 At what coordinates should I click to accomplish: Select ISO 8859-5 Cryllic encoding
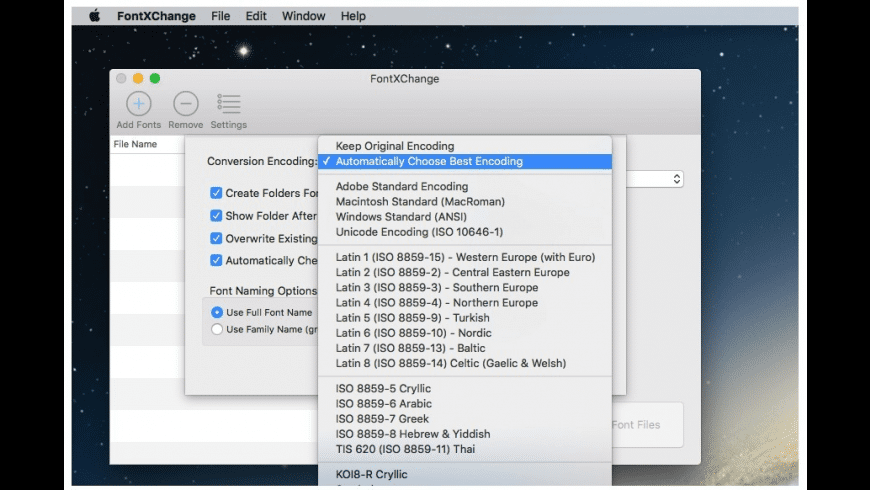pos(465,388)
